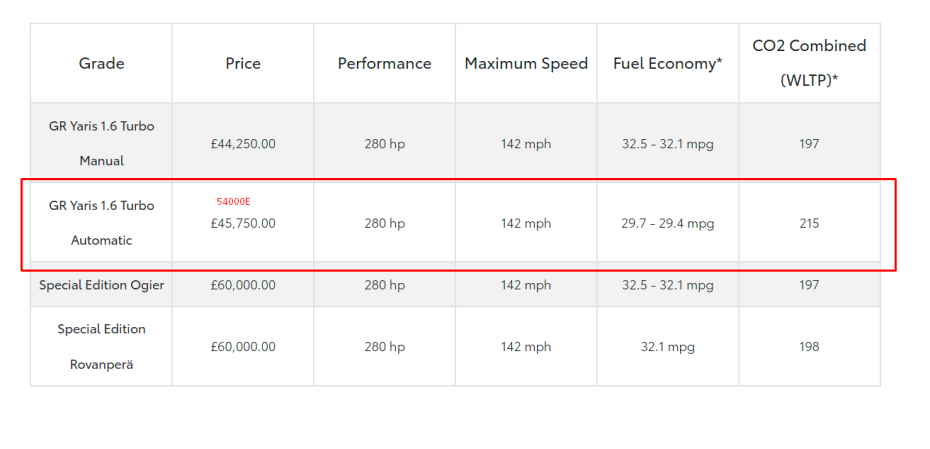Select the Performance column header
The height and width of the screenshot is (449, 930).
point(384,63)
